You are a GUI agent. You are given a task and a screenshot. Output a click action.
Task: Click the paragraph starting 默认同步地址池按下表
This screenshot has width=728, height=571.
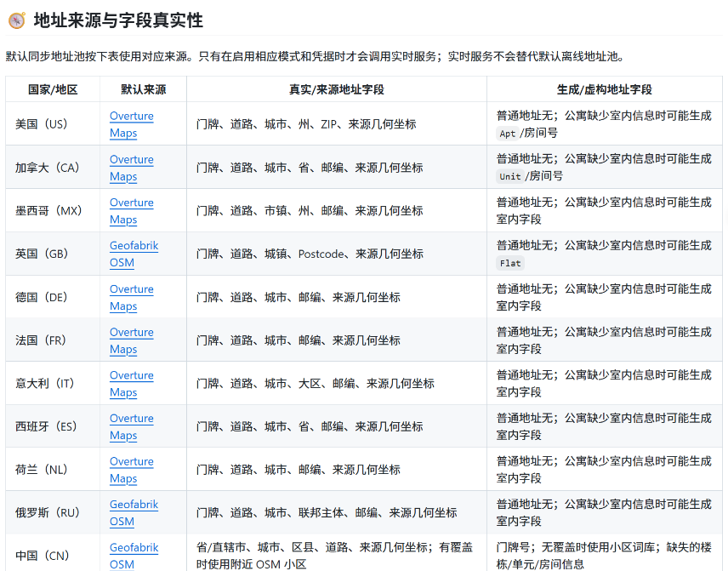pos(316,57)
